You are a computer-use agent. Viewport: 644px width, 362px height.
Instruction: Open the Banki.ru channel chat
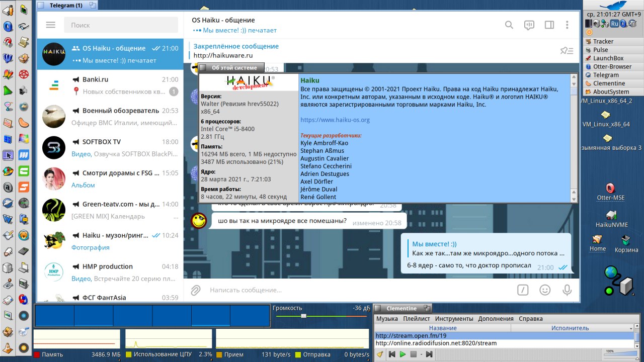click(110, 85)
